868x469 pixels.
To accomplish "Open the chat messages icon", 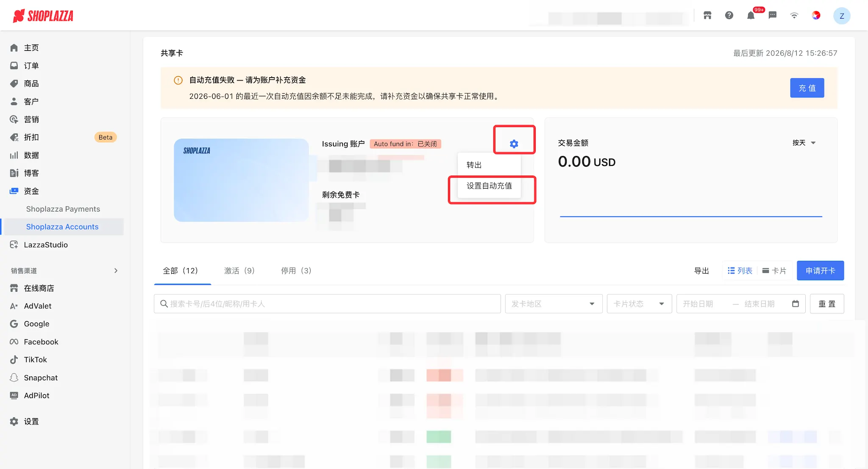I will tap(773, 16).
